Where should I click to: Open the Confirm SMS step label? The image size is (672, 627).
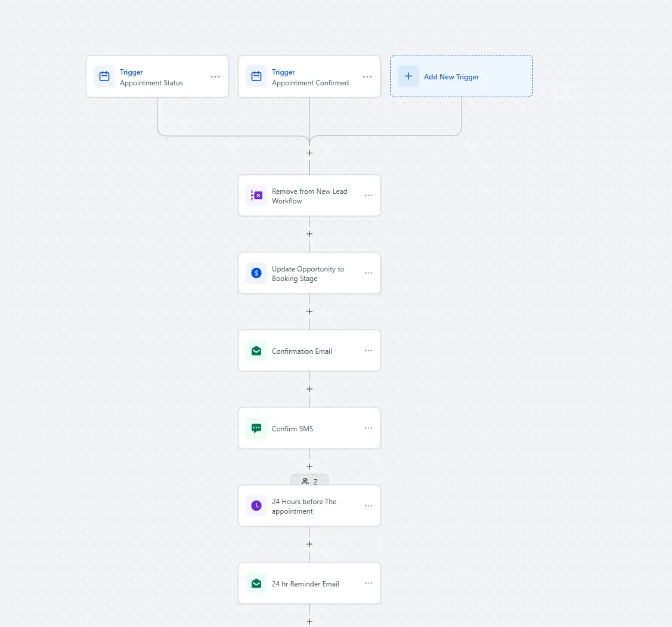(292, 429)
